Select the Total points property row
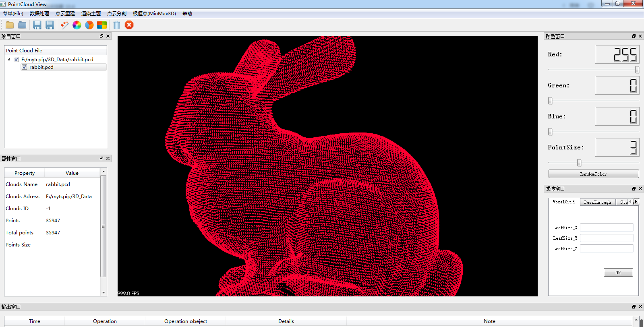The image size is (644, 327). pos(52,233)
